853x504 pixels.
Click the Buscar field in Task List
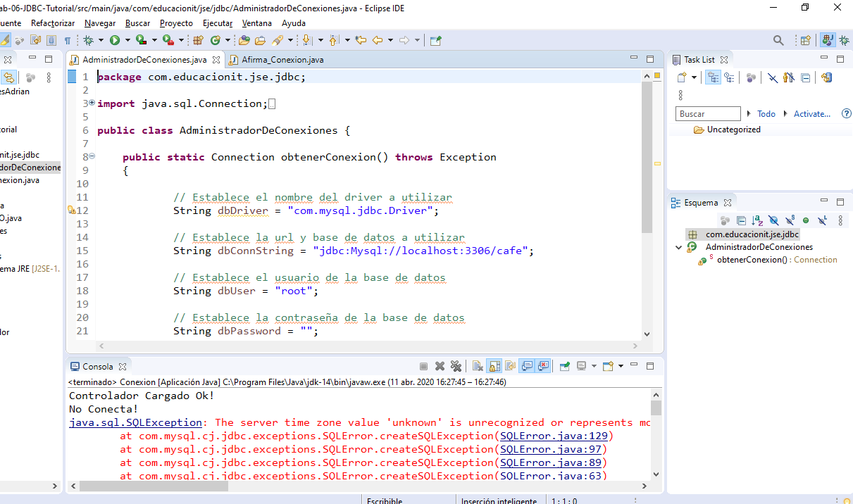click(708, 114)
